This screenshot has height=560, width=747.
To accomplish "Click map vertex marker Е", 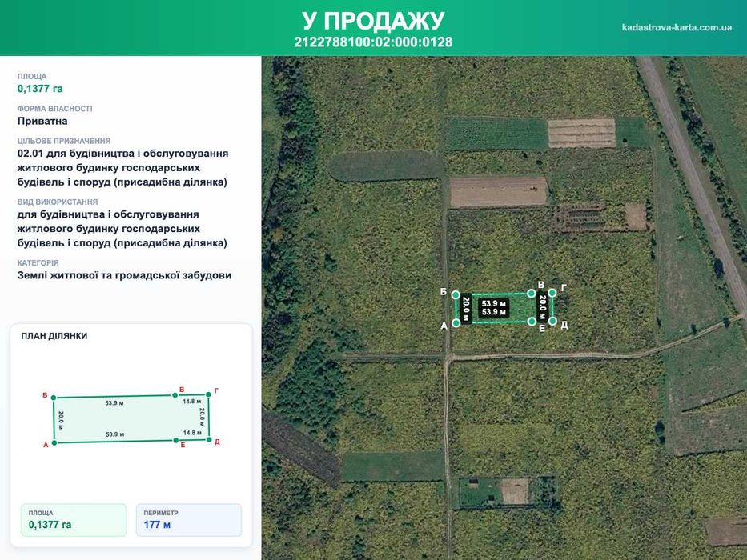I will pyautogui.click(x=532, y=322).
